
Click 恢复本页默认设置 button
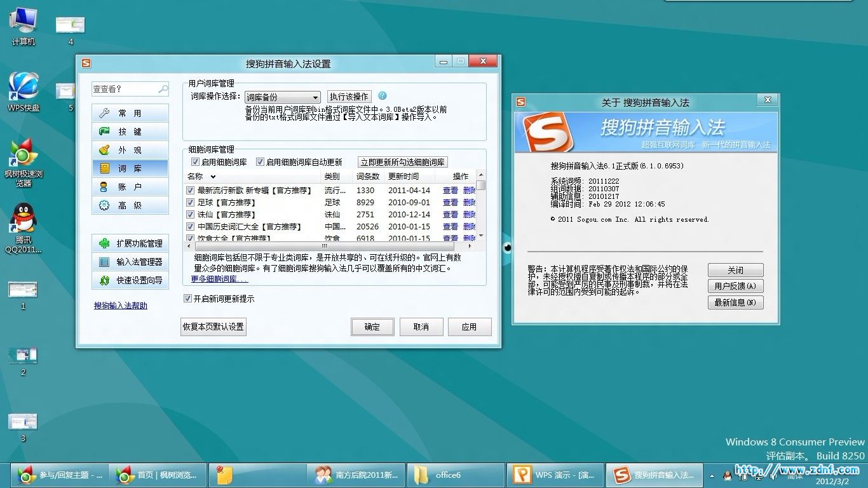point(214,327)
